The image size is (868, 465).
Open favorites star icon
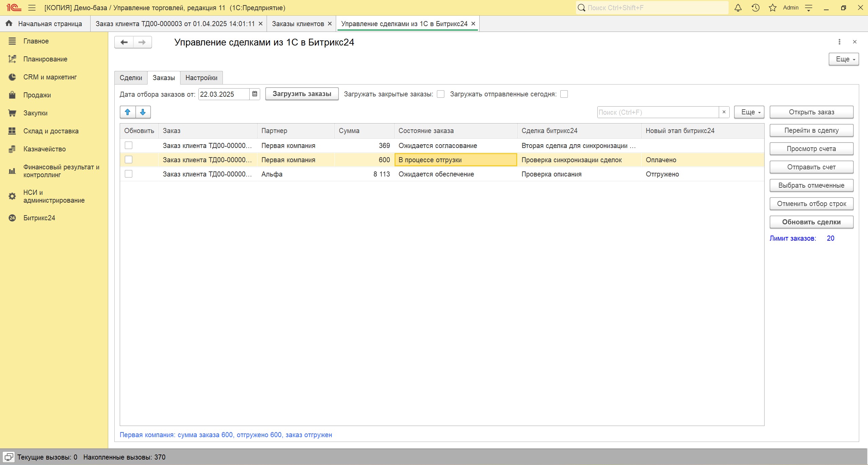tap(772, 8)
